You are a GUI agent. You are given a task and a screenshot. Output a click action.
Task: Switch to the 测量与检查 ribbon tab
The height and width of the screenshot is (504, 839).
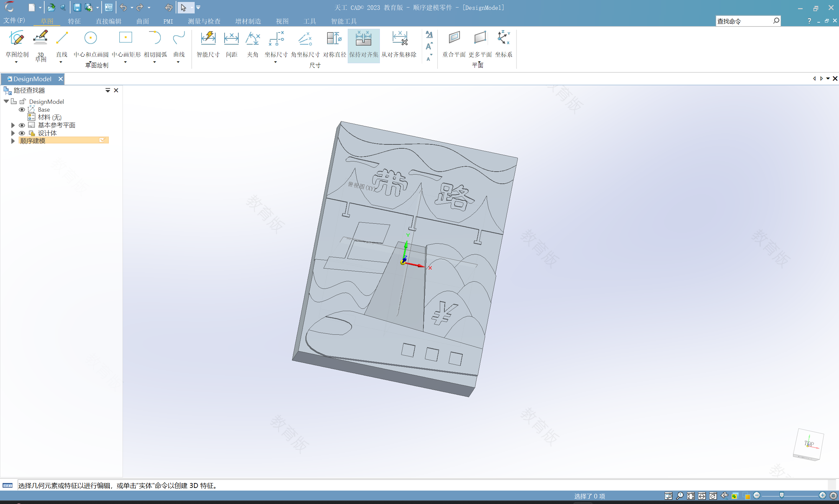click(204, 21)
